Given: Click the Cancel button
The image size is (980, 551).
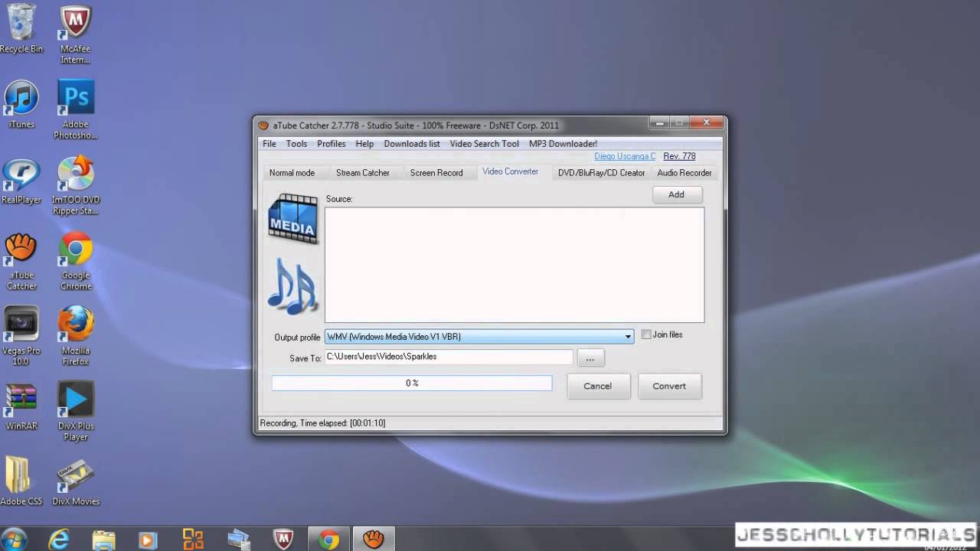Looking at the screenshot, I should tap(597, 386).
